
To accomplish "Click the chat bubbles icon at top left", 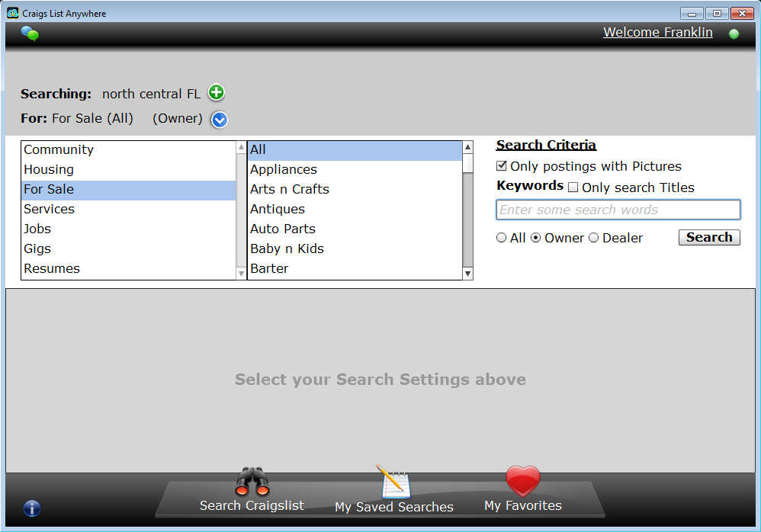I will click(30, 33).
